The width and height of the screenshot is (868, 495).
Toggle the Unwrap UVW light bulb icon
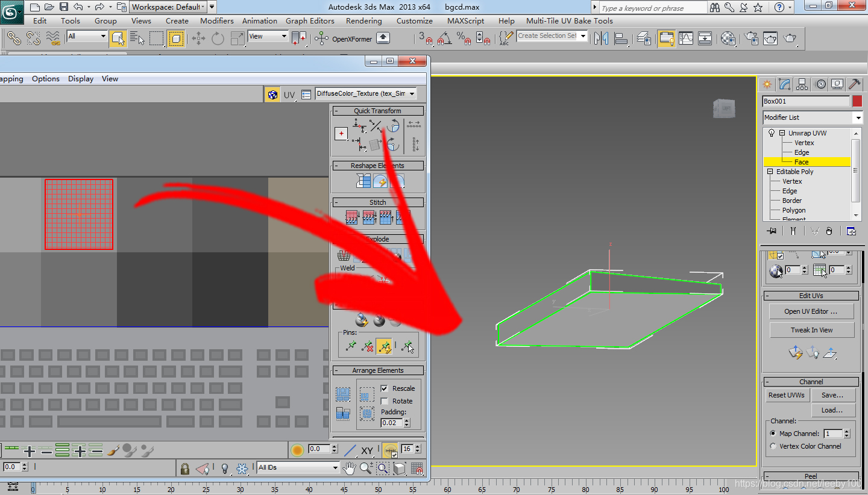pos(772,133)
